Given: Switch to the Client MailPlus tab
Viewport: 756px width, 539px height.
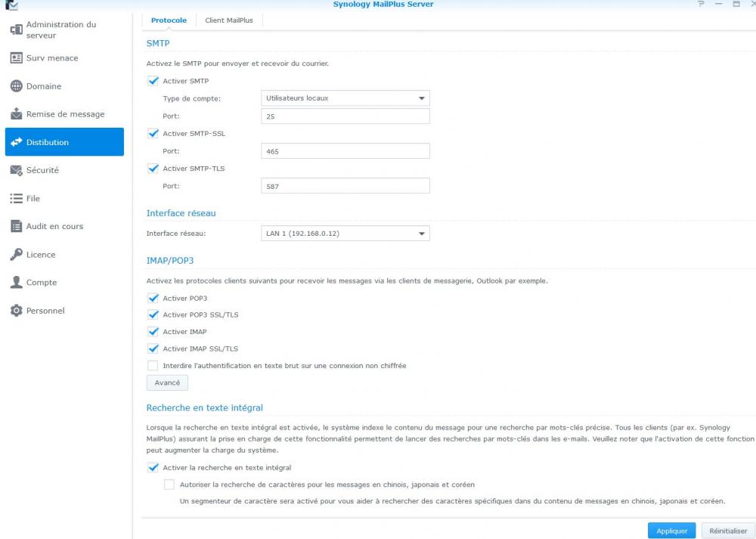Looking at the screenshot, I should point(229,20).
